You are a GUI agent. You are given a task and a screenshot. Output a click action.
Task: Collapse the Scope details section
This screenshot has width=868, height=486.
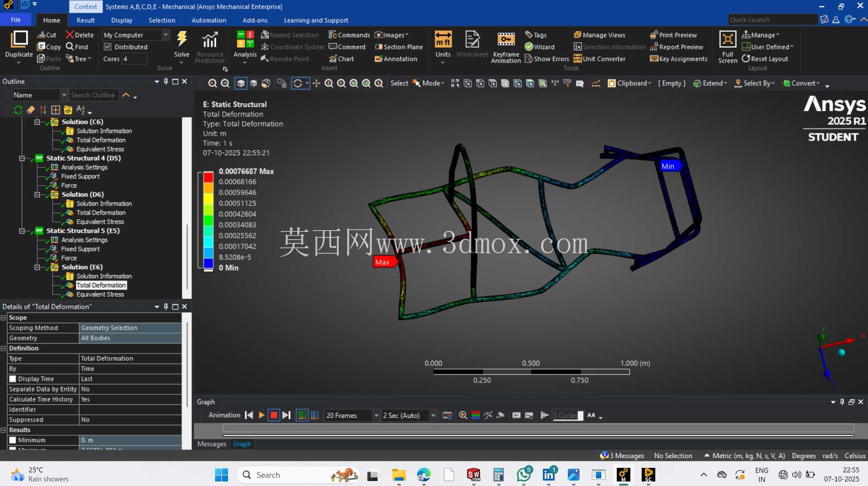(3, 318)
